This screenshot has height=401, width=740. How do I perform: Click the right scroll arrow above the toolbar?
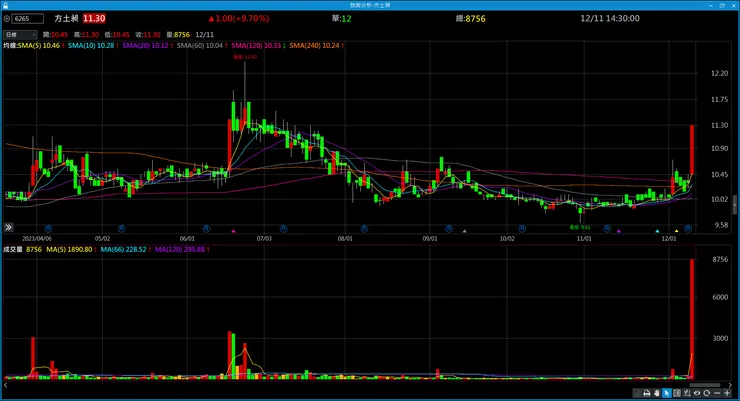click(731, 385)
